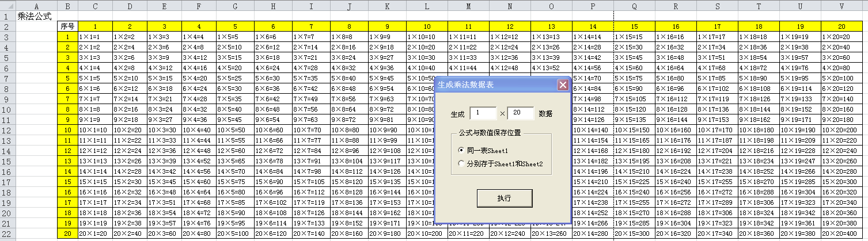Click the cell containing 20×20=400
The image size is (868, 241).
point(842,234)
